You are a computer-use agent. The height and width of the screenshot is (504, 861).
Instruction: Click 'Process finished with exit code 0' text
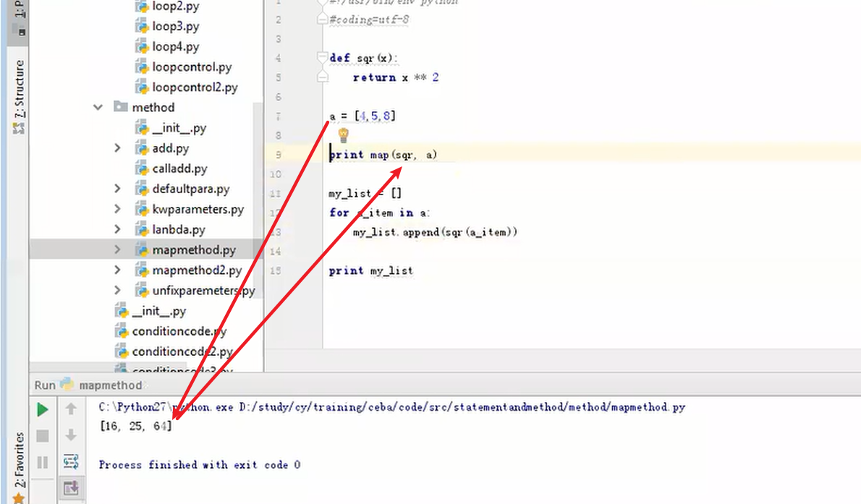(x=199, y=465)
